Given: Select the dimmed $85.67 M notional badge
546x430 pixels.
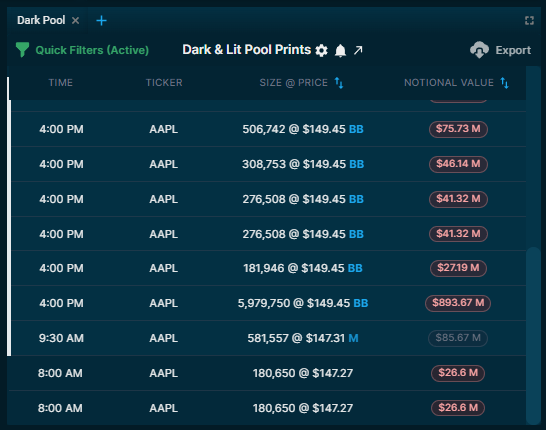Looking at the screenshot, I should tap(458, 338).
